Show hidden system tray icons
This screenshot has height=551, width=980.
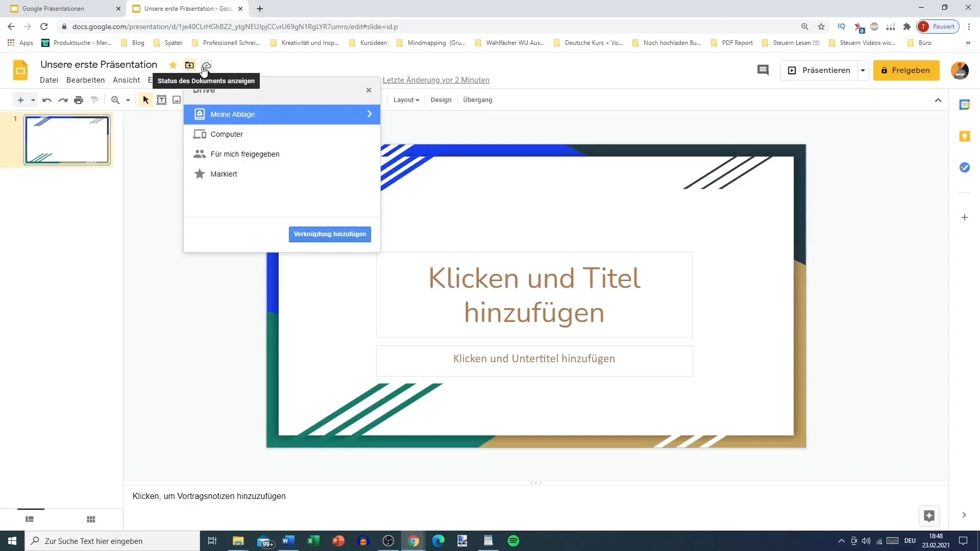point(841,541)
